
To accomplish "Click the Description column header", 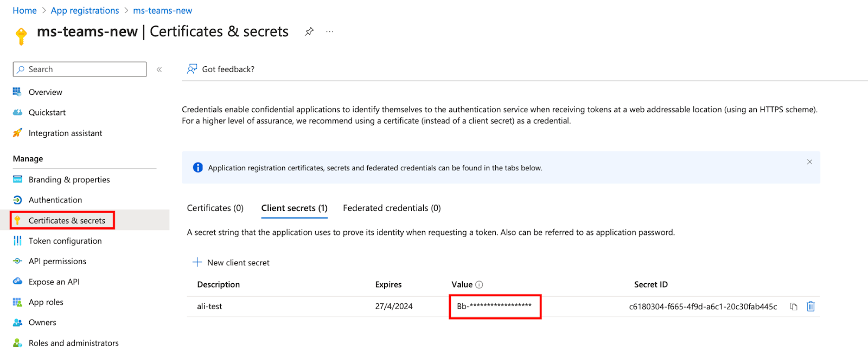I will [x=219, y=285].
